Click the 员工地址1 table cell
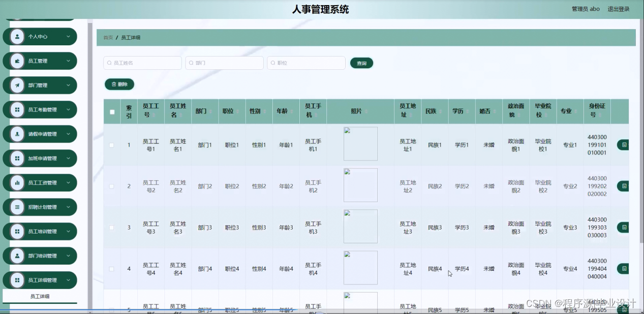Image resolution: width=644 pixels, height=314 pixels. tap(408, 145)
